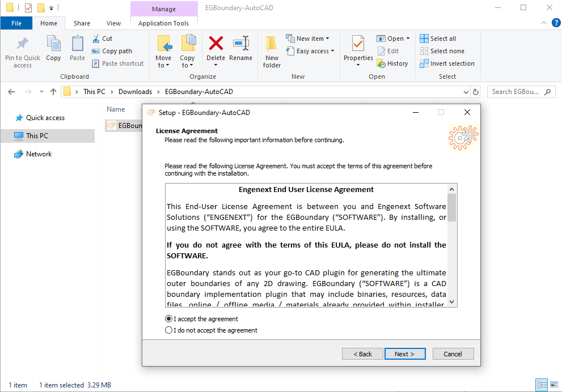Screen dimensions: 562x392
Task: Minimize the Setup dialog window
Action: click(x=416, y=112)
